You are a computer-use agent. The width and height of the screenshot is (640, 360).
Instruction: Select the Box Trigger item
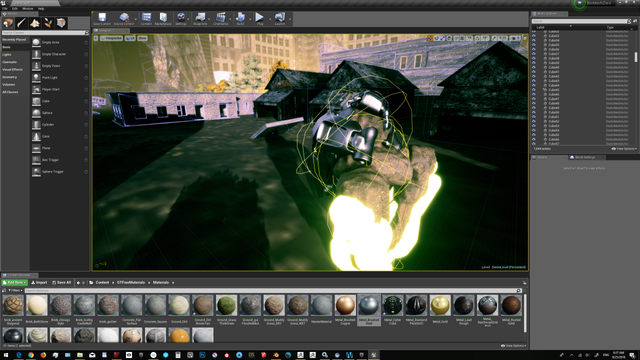click(60, 160)
